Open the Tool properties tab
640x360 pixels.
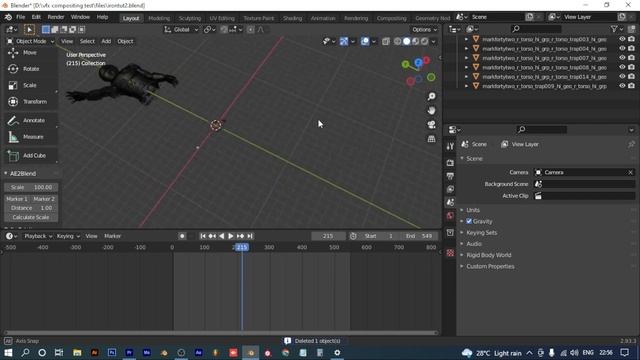coord(450,147)
